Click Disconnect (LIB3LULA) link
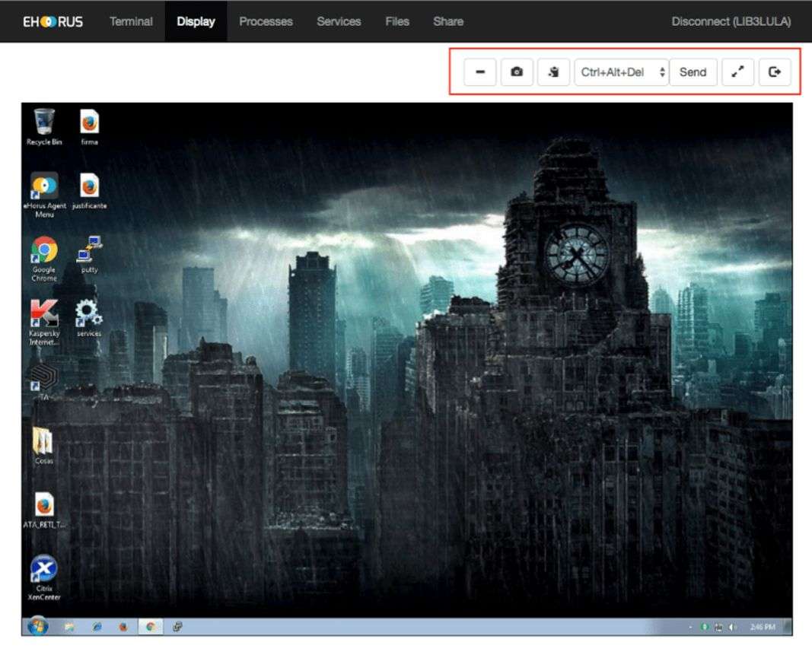812x655 pixels. click(731, 21)
